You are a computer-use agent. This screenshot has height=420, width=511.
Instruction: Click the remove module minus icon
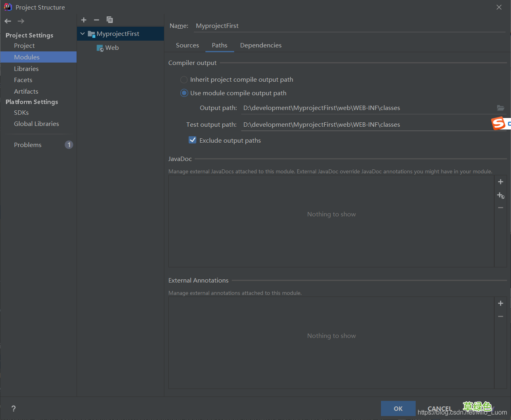click(x=97, y=20)
